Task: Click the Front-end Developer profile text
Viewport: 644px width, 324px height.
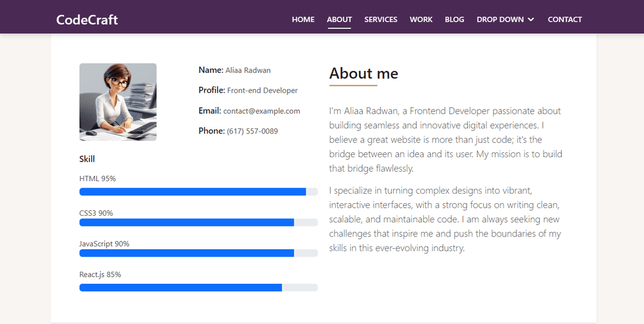Action: tap(262, 91)
